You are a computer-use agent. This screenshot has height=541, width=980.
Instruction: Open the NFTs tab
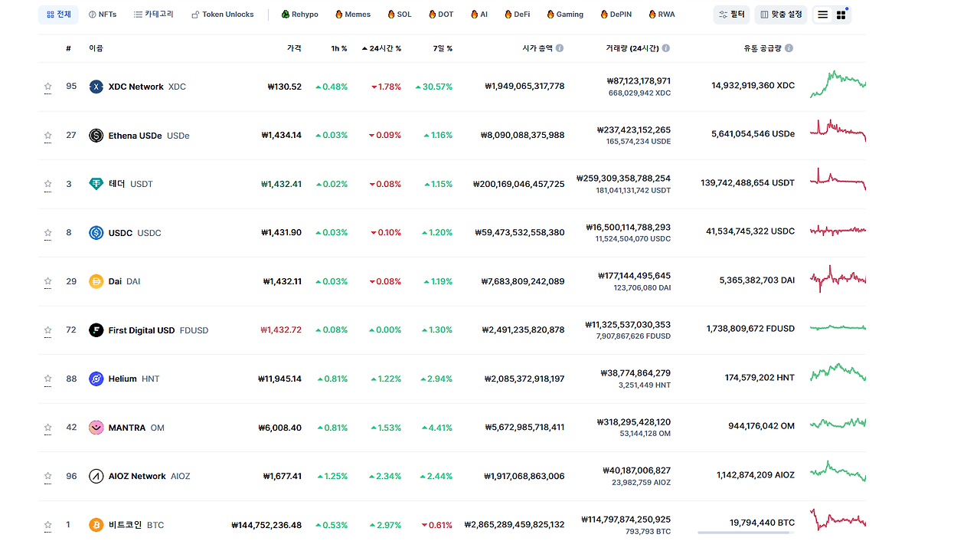(x=103, y=15)
